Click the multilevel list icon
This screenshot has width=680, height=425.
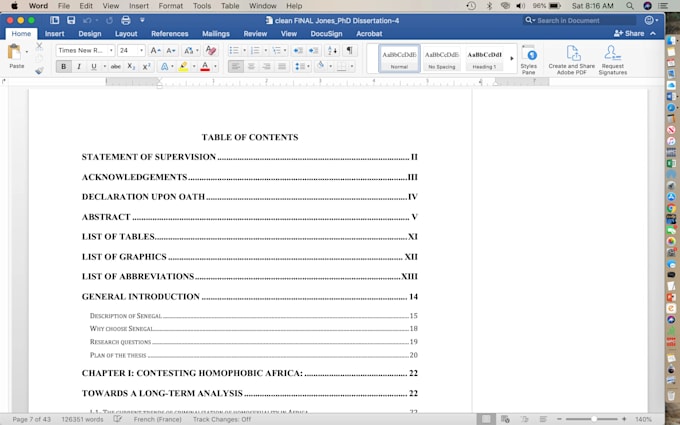[x=276, y=51]
